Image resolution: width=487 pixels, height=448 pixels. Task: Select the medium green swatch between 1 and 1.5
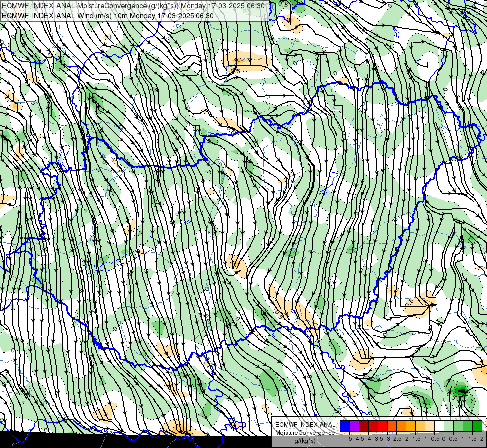pos(468,426)
